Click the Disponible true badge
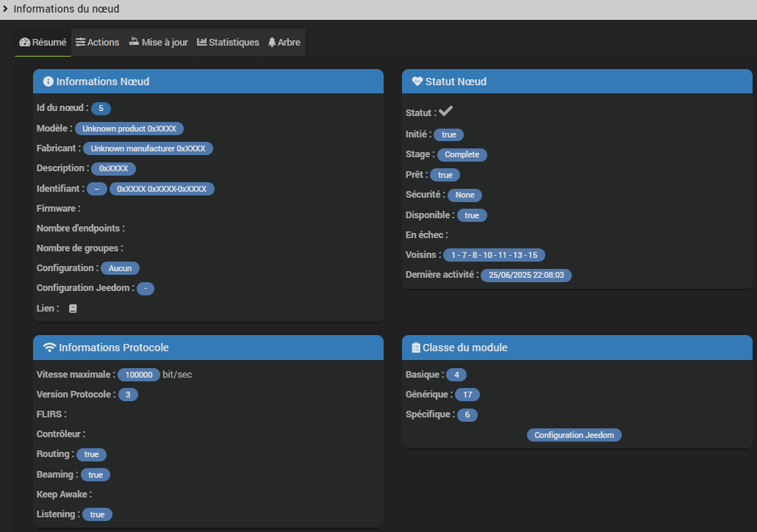757x532 pixels. click(472, 215)
